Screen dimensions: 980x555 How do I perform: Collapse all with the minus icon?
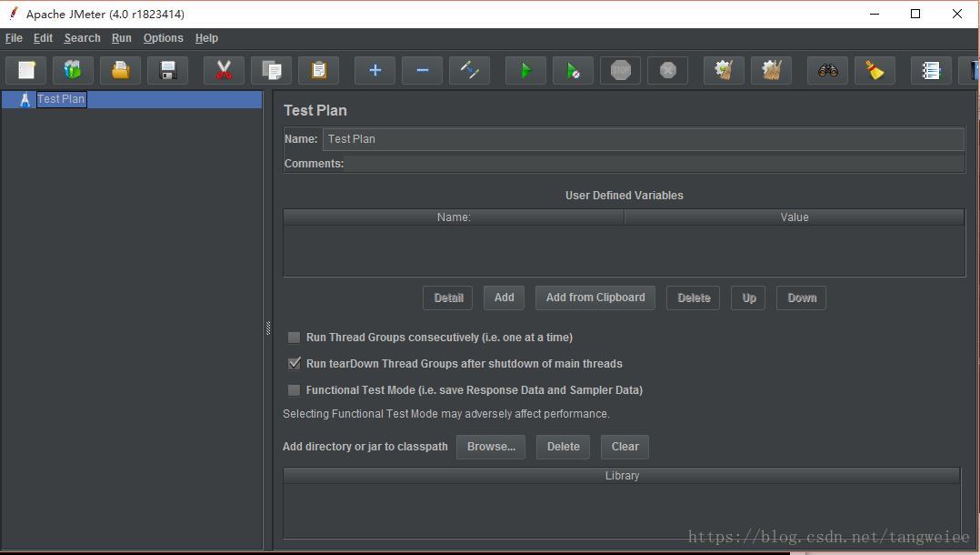click(423, 70)
